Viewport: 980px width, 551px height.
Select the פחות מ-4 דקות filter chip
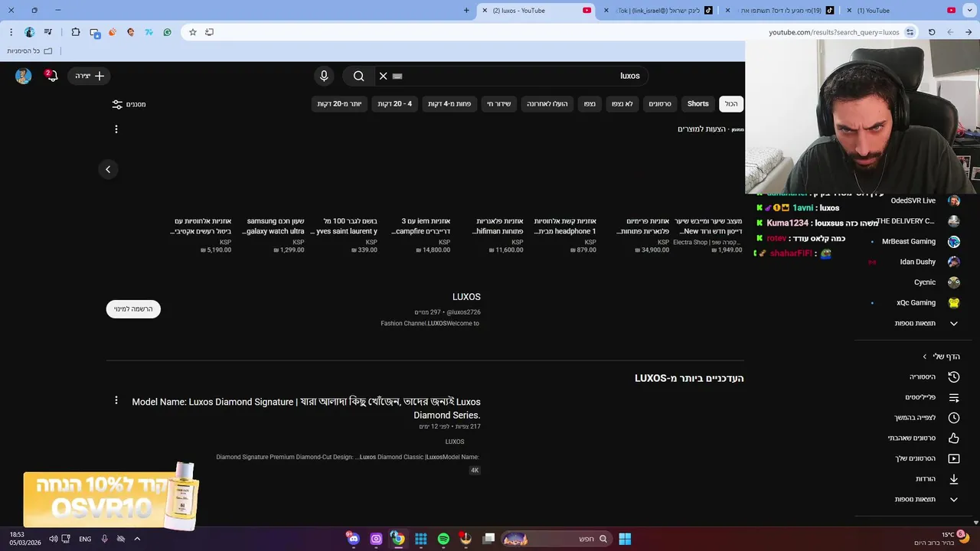tap(449, 104)
